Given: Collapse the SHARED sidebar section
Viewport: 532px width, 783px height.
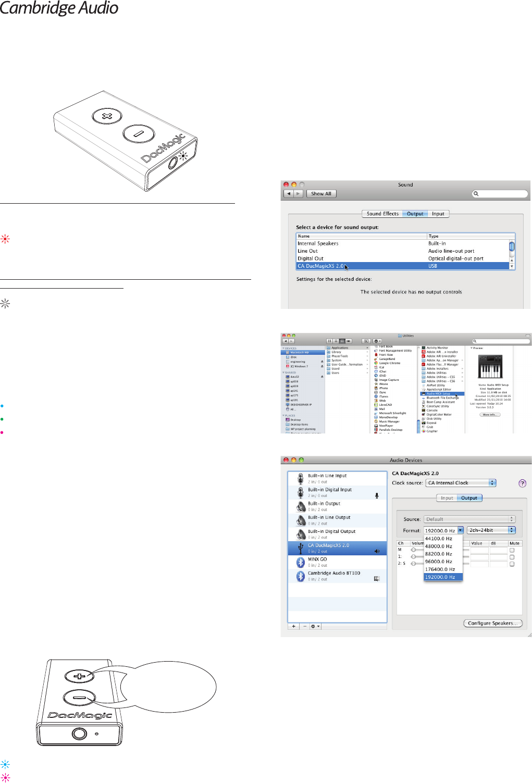Looking at the screenshot, I should (283, 372).
